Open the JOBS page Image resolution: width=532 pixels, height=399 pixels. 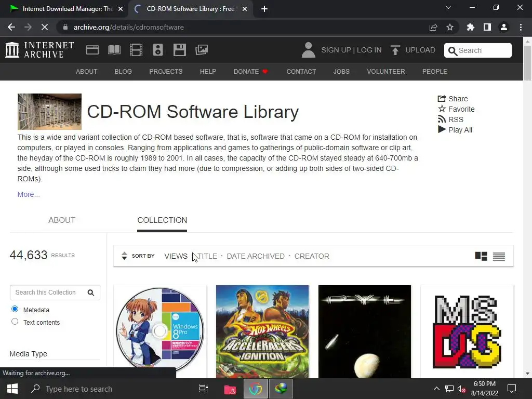341,72
